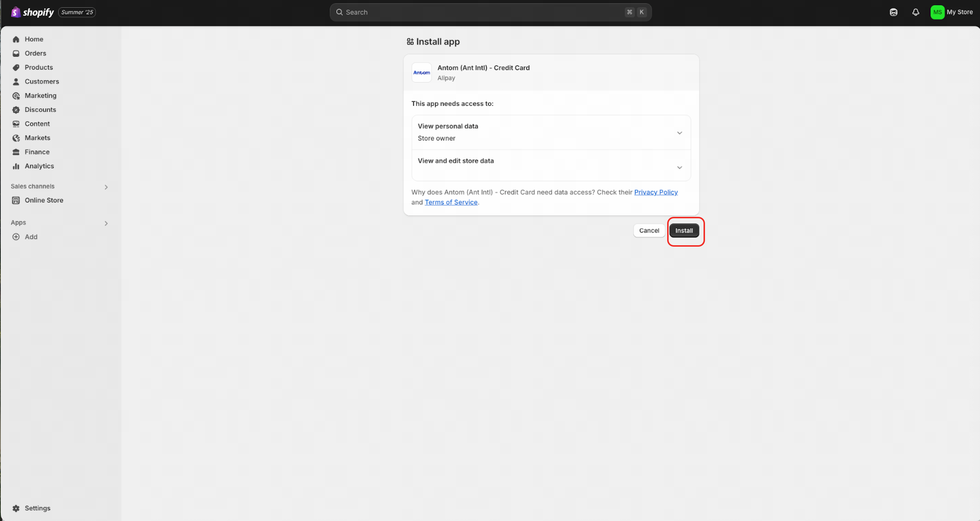Screen dimensions: 980x521
Task: Open the Summer '25 edition badge
Action: (x=77, y=12)
